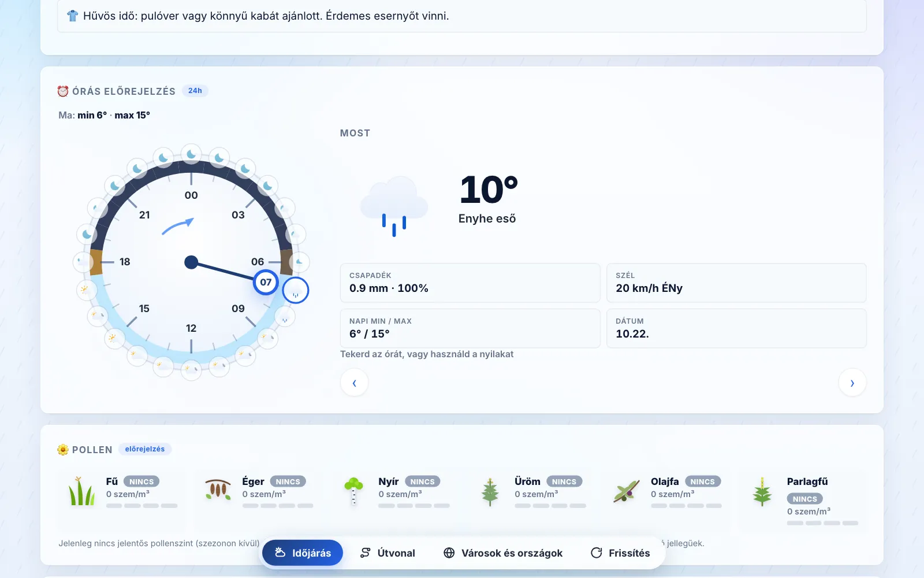Click the NINCS badge under Parlagfű
The height and width of the screenshot is (578, 924).
point(804,499)
